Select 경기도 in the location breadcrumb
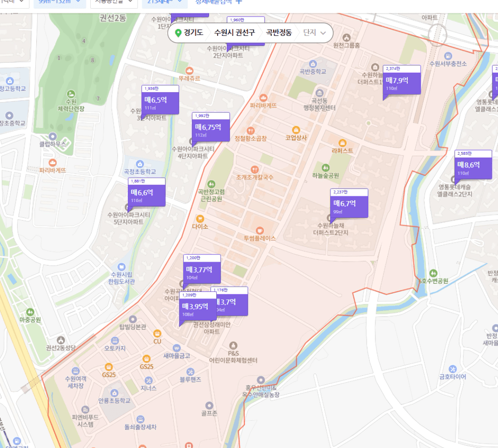 pos(190,33)
